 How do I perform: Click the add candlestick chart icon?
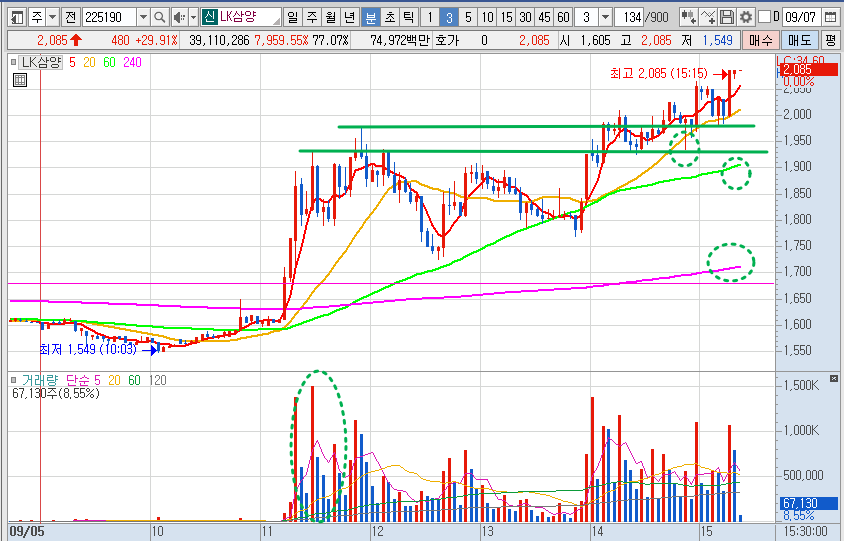tap(688, 18)
